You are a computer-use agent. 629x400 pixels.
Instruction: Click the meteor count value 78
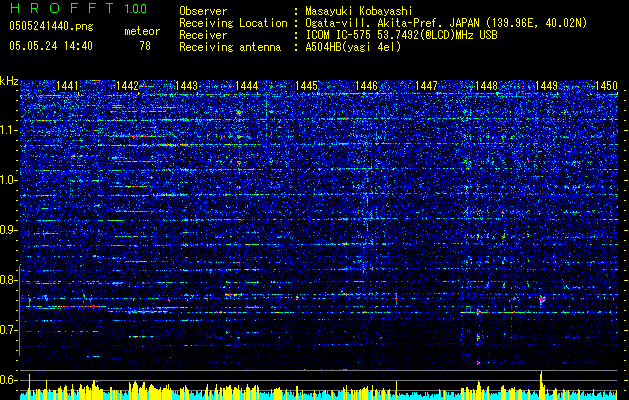[x=145, y=46]
